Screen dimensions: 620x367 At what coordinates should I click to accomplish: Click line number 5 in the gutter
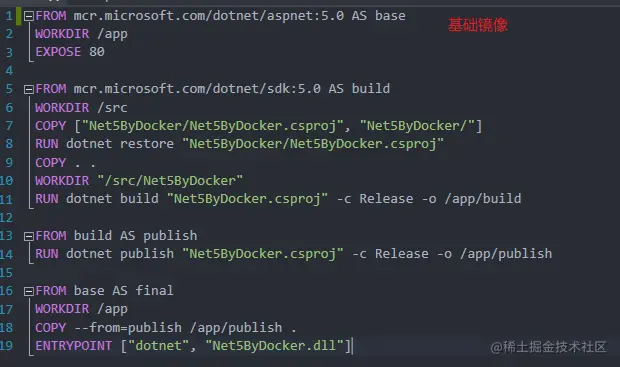coord(9,89)
